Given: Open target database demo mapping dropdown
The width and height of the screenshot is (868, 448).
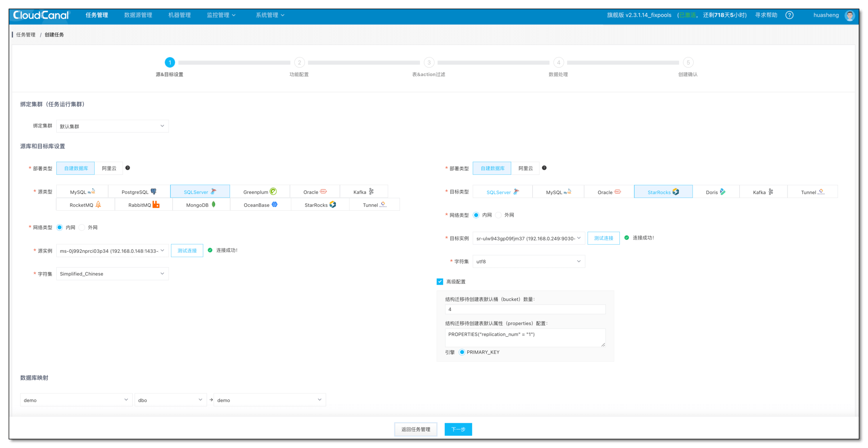Looking at the screenshot, I should tap(270, 400).
